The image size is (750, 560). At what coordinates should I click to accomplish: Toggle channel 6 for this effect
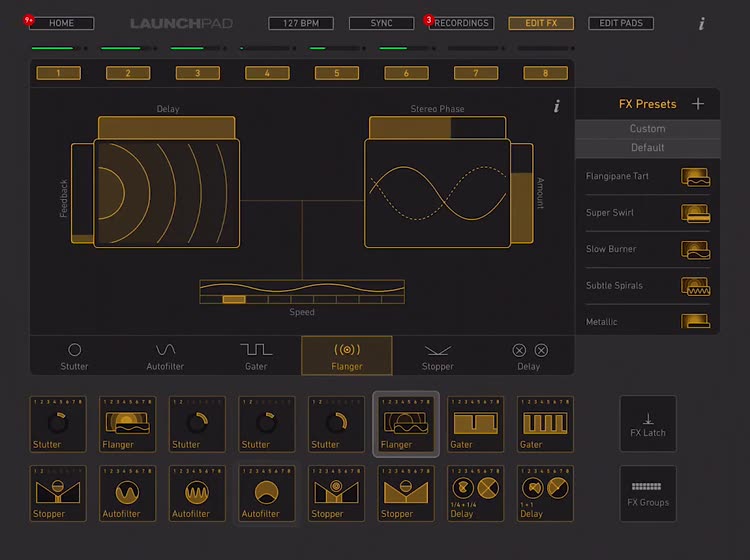[406, 73]
